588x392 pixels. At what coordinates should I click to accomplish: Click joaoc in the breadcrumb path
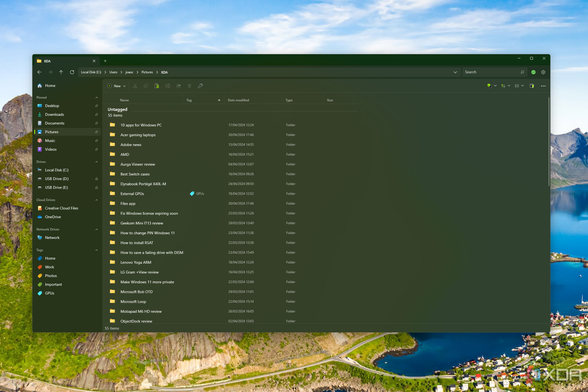pyautogui.click(x=129, y=72)
